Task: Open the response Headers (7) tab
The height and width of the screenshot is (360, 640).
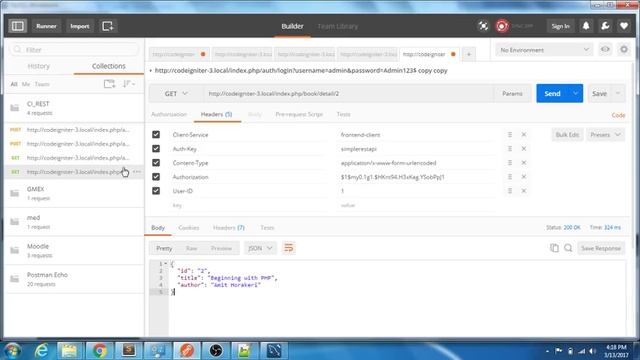Action: pyautogui.click(x=229, y=228)
